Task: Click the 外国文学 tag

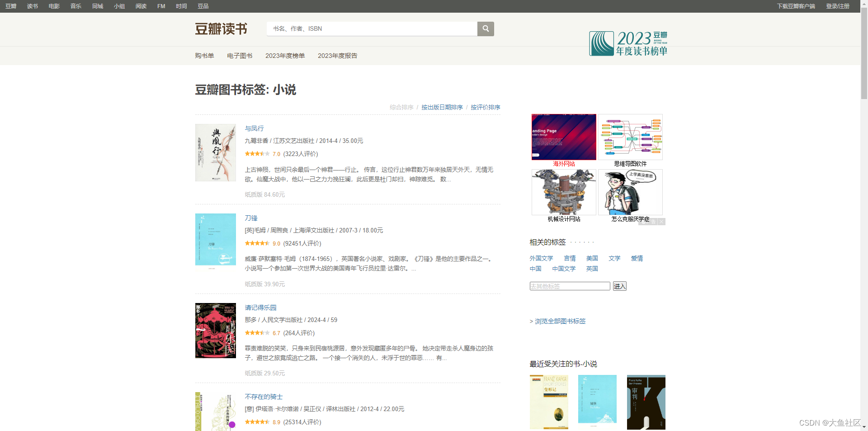Action: 542,258
